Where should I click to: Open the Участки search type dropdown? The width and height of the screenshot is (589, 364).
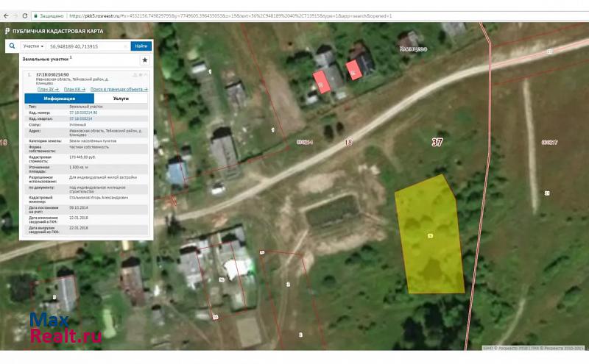click(33, 46)
